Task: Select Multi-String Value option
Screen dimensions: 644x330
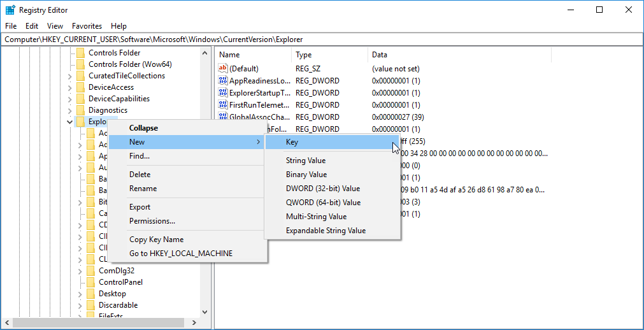Action: [332, 216]
